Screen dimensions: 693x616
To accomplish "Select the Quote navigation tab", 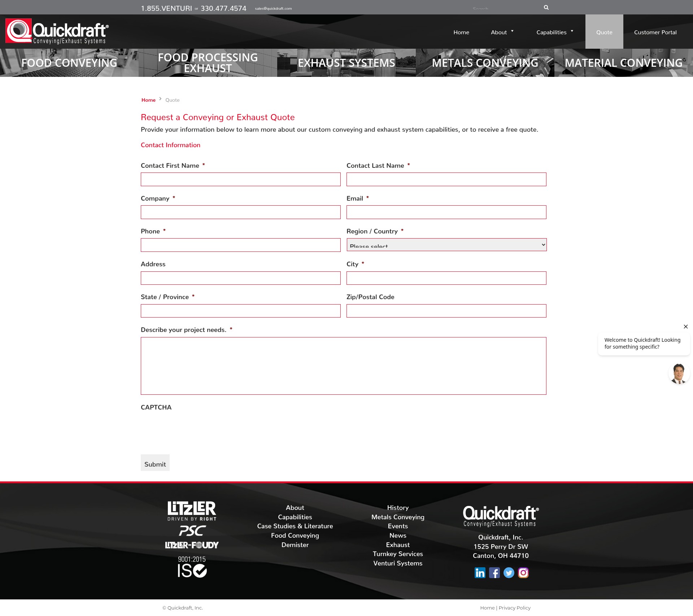I will click(604, 32).
